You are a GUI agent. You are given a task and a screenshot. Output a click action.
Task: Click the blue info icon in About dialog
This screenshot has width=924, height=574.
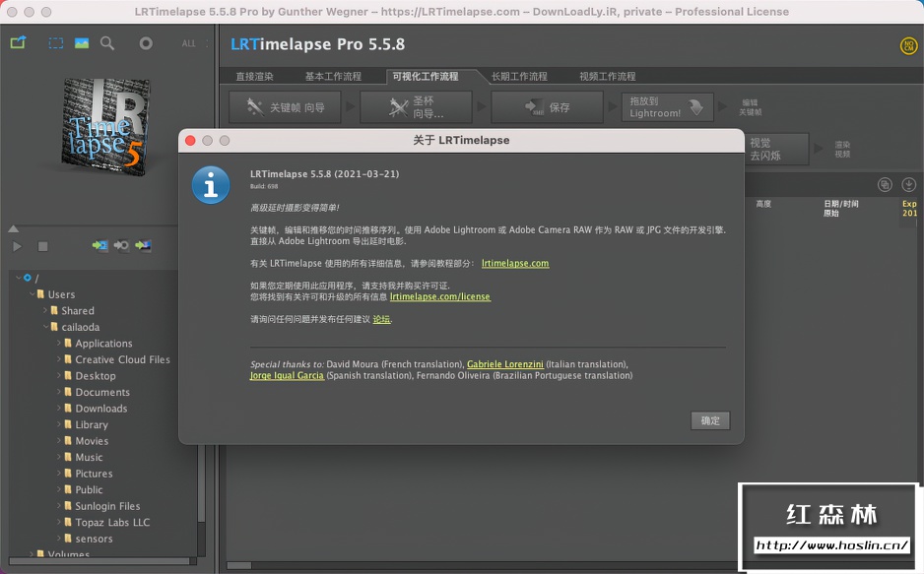[x=211, y=185]
